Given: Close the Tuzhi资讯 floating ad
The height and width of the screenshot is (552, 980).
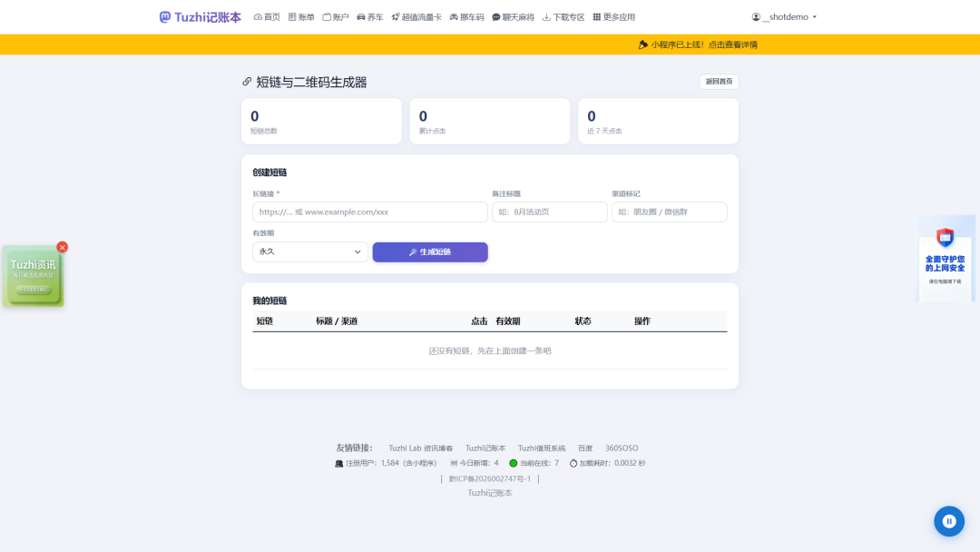Looking at the screenshot, I should (62, 247).
